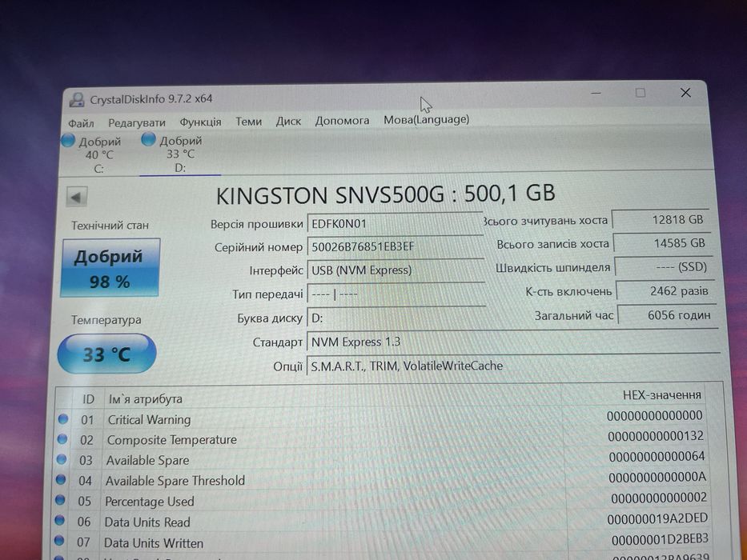The image size is (747, 560).
Task: Select the 06 Data Units Read row
Action: click(x=381, y=521)
